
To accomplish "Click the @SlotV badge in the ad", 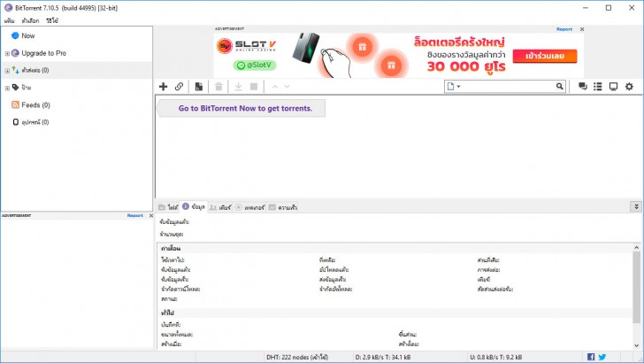I will coord(255,65).
